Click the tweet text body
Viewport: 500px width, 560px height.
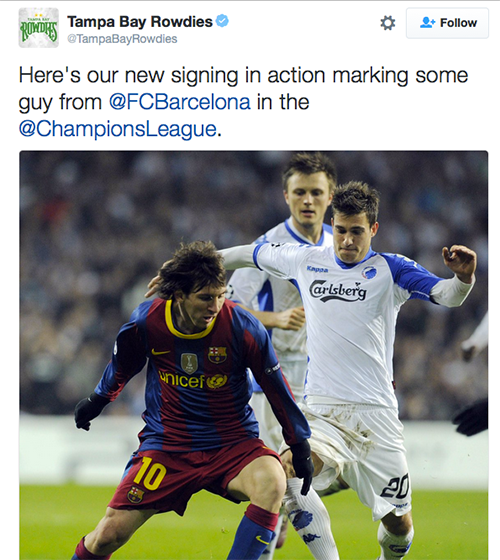coord(243,102)
